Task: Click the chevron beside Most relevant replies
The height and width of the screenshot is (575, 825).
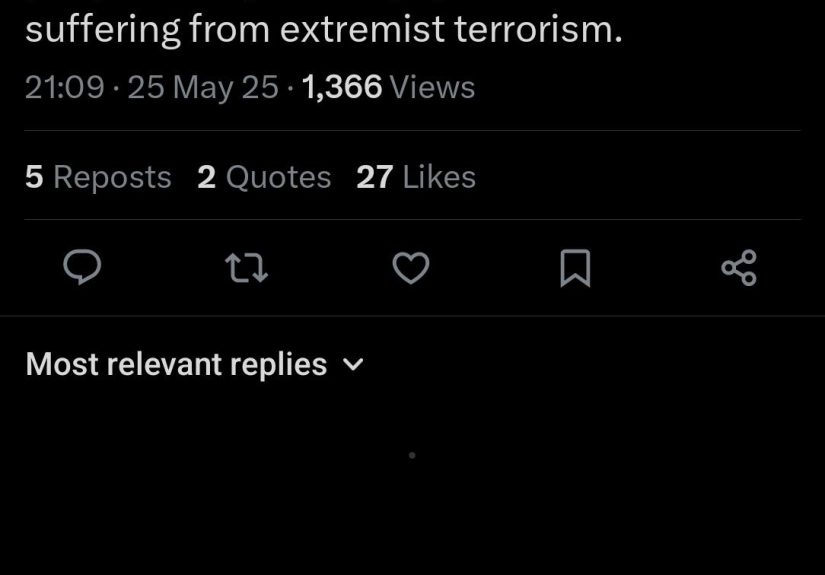Action: [352, 365]
